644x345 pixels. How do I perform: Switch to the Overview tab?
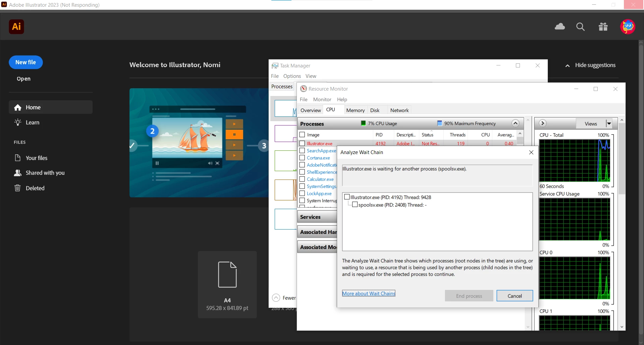pos(311,110)
